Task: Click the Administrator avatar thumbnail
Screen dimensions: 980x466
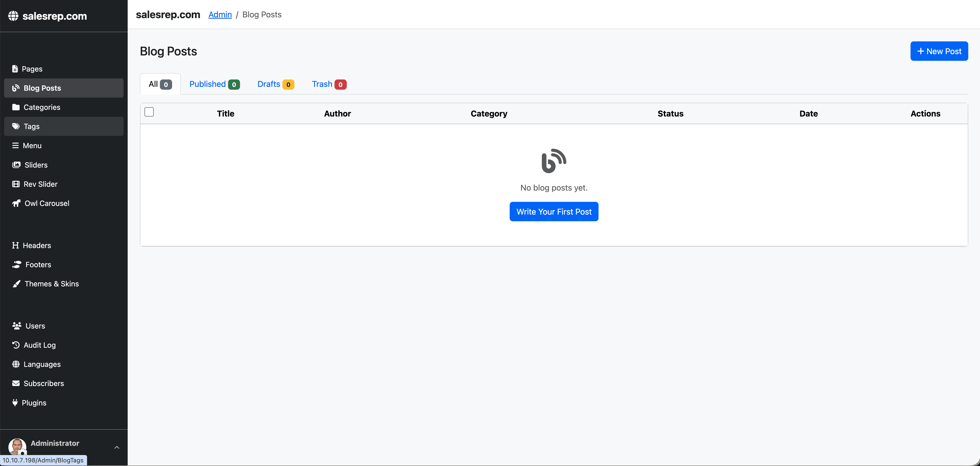Action: pyautogui.click(x=17, y=447)
